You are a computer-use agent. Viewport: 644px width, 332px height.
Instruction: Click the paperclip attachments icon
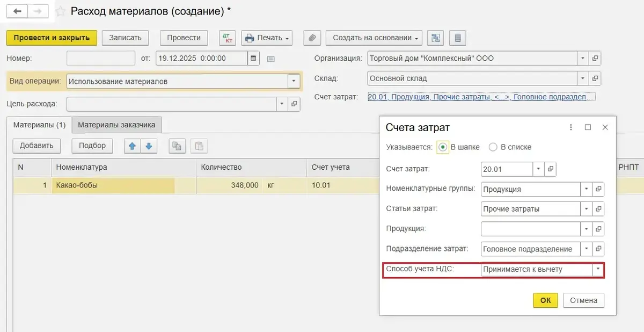coord(312,38)
